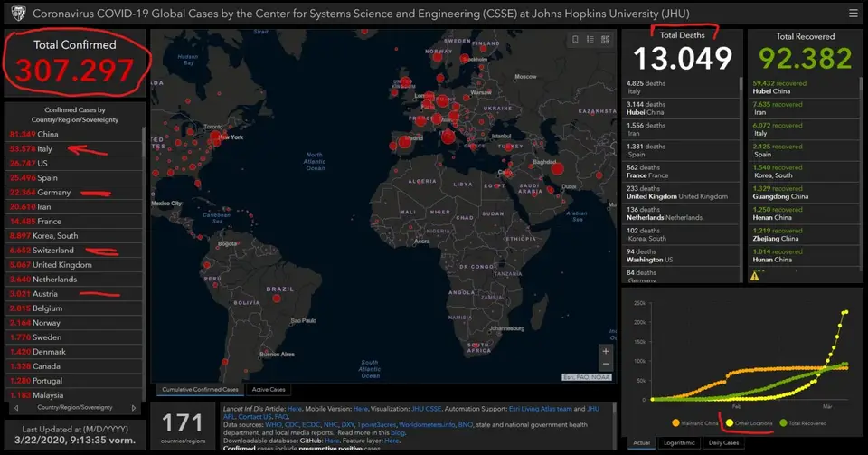
Task: Toggle Mainland China series in chart legend
Action: [694, 423]
